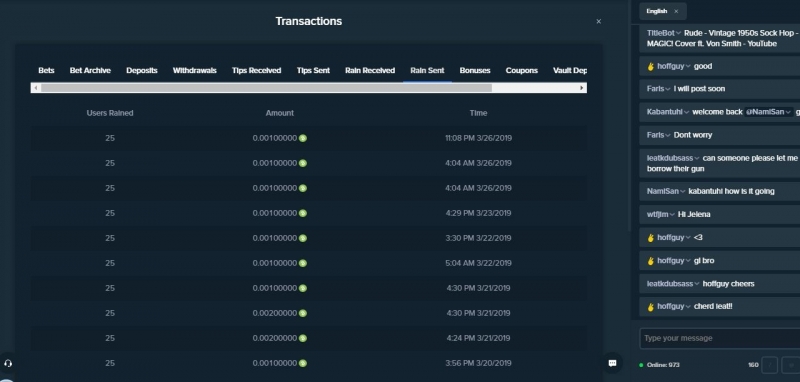Click the 'TitleBot' username in chat
Image resolution: width=800 pixels, height=382 pixels.
pos(661,33)
